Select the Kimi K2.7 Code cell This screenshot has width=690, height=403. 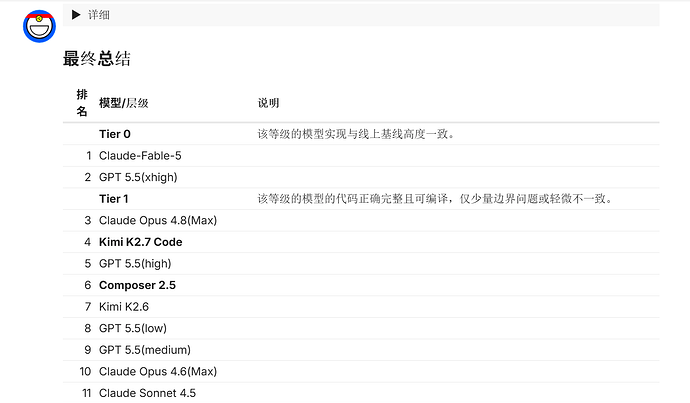point(140,242)
